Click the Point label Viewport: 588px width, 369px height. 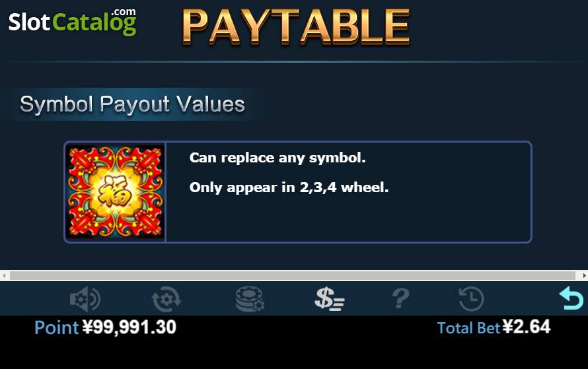[x=57, y=327]
